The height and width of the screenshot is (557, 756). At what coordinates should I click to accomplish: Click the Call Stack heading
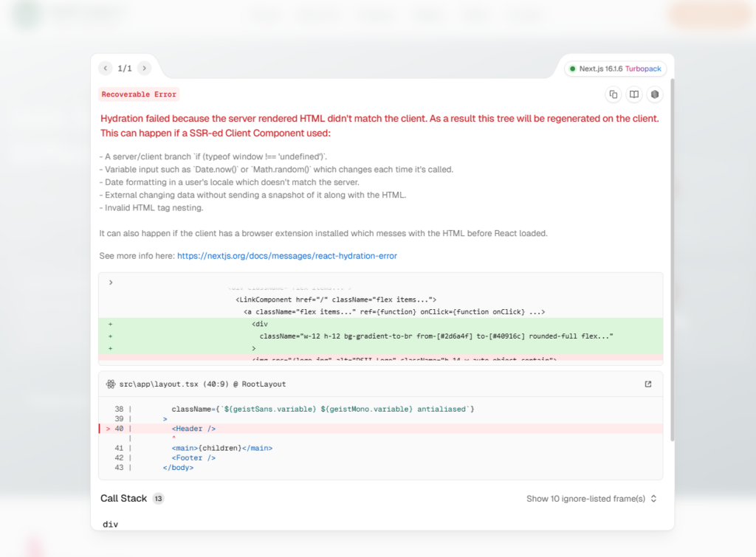click(123, 499)
